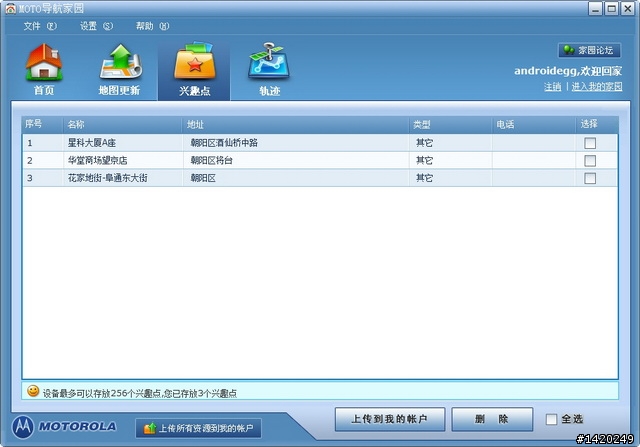Click the 类型 column header

tap(451, 124)
